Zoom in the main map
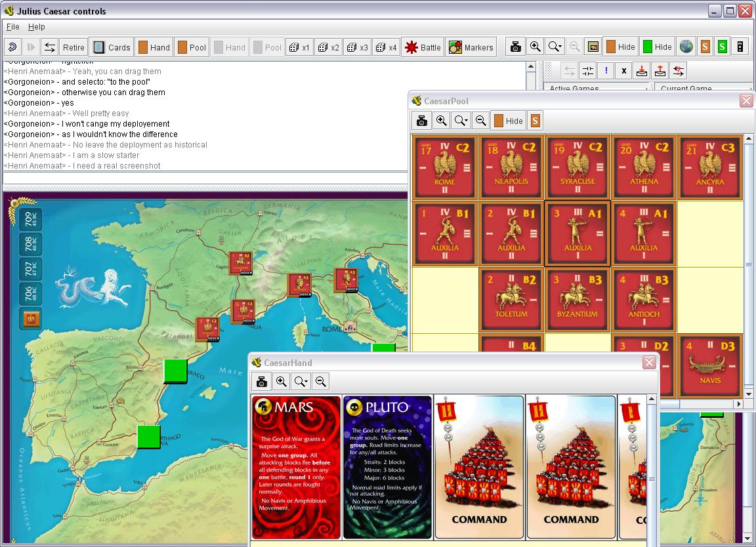The height and width of the screenshot is (547, 756). pyautogui.click(x=535, y=47)
